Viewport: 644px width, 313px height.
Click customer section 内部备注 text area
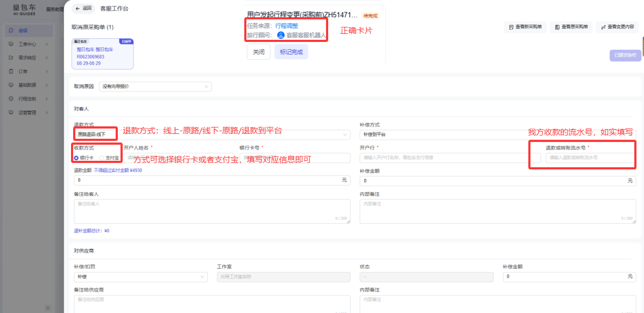point(498,211)
